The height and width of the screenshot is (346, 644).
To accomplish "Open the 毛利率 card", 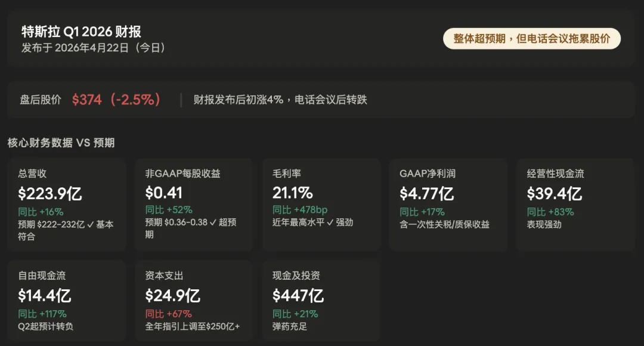I will tap(321, 205).
